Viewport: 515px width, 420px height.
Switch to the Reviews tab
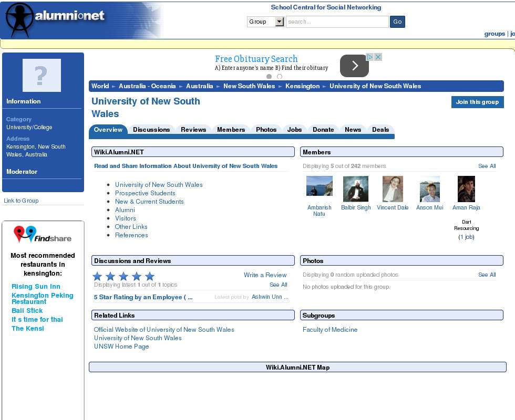(193, 130)
